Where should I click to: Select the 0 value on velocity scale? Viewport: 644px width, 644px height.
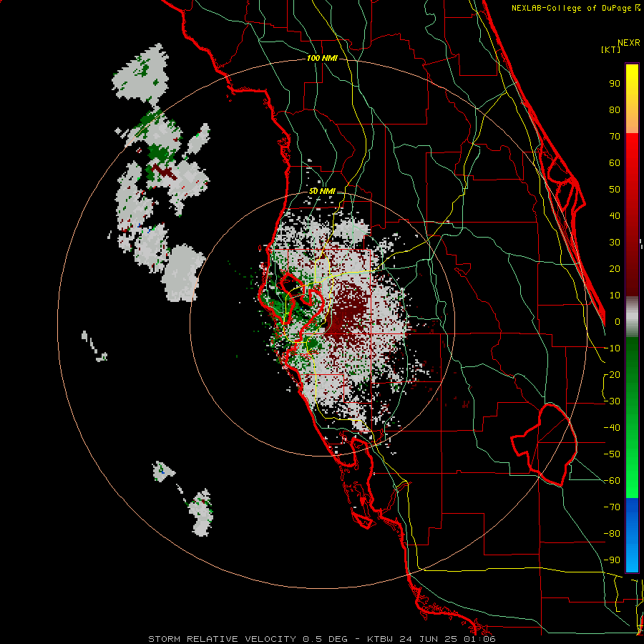[618, 322]
